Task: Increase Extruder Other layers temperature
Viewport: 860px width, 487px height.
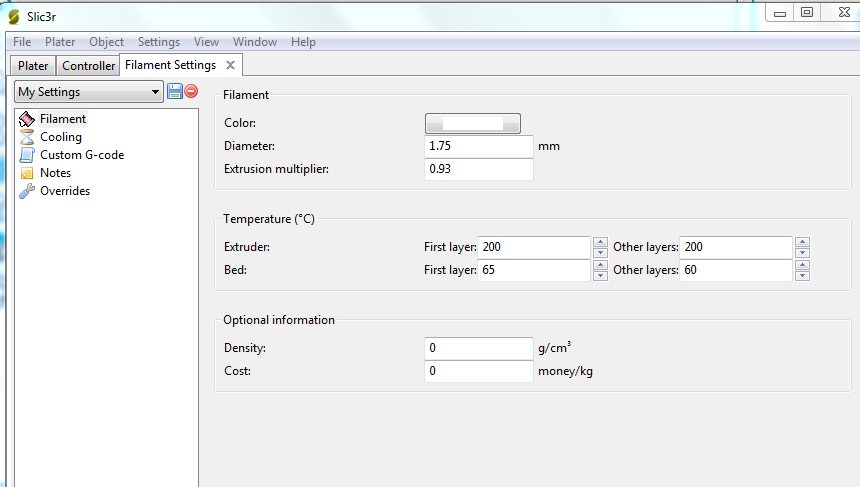Action: click(x=802, y=242)
